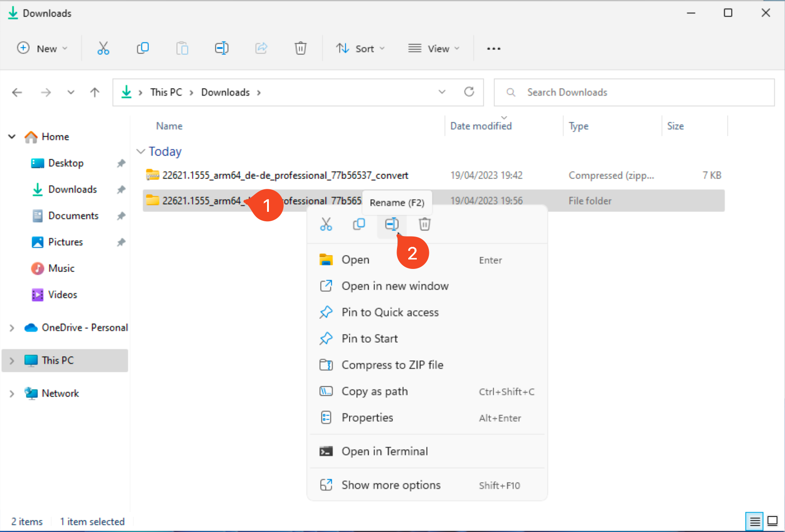Click the Delete trash icon in the top toolbar
Viewport: 785px width, 532px height.
pos(300,48)
